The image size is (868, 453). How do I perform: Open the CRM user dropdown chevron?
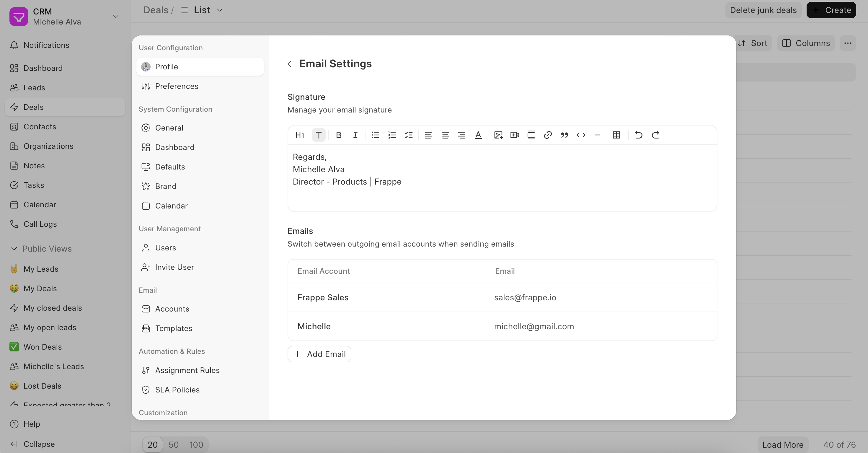[x=115, y=17]
